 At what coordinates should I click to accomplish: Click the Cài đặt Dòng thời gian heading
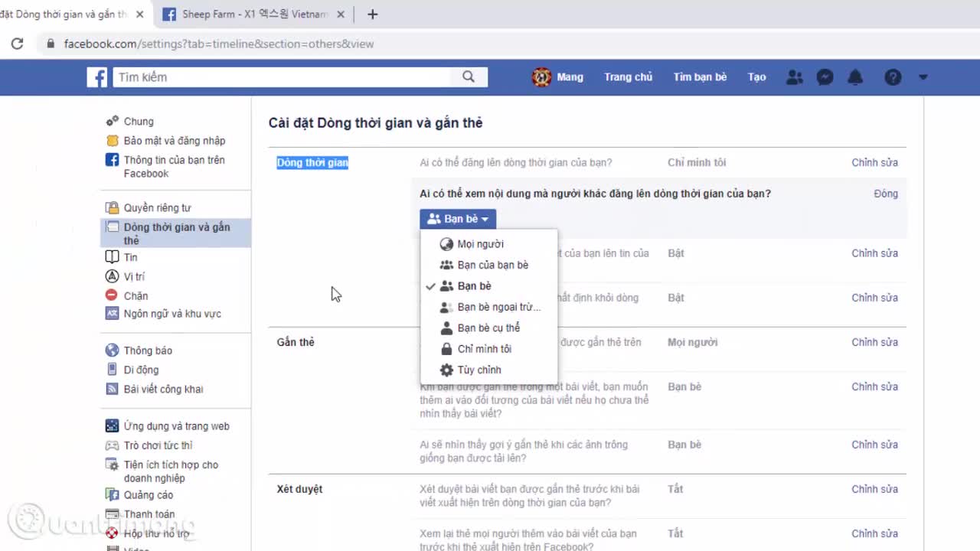point(375,123)
